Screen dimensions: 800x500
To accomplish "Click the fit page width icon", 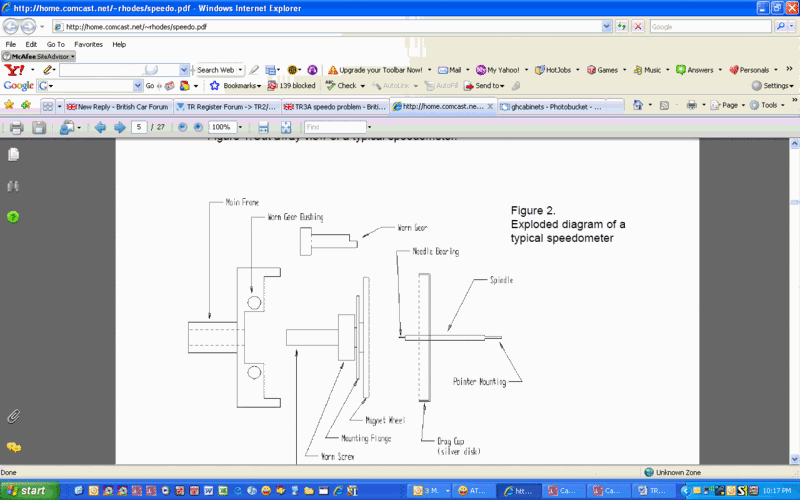I will pyautogui.click(x=264, y=127).
